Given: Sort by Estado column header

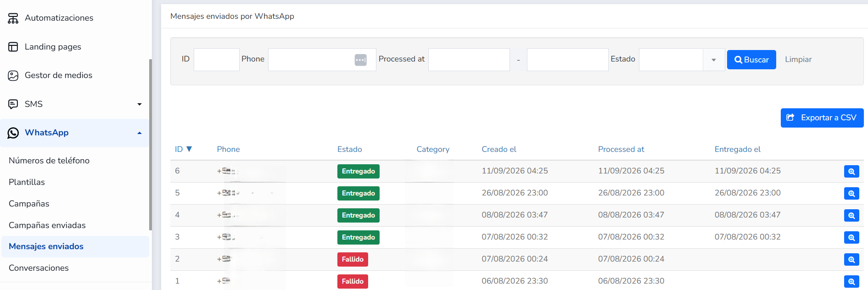Looking at the screenshot, I should (x=350, y=149).
